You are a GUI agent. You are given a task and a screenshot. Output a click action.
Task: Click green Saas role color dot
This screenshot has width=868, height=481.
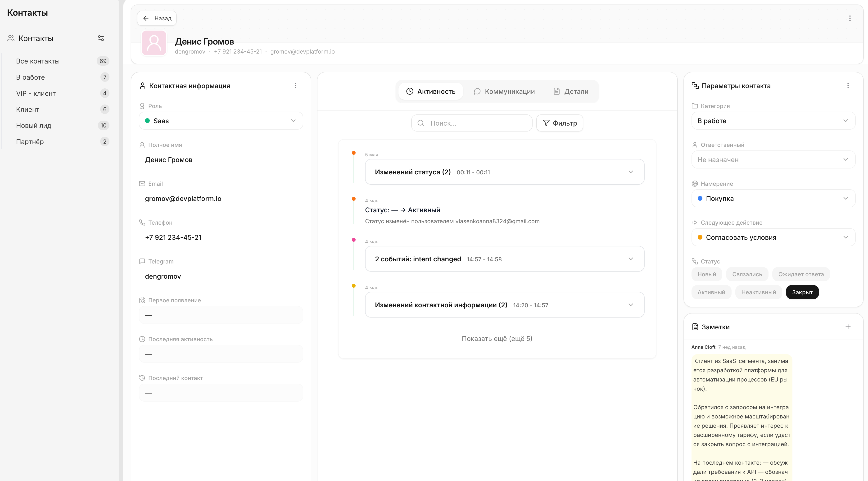pyautogui.click(x=147, y=121)
